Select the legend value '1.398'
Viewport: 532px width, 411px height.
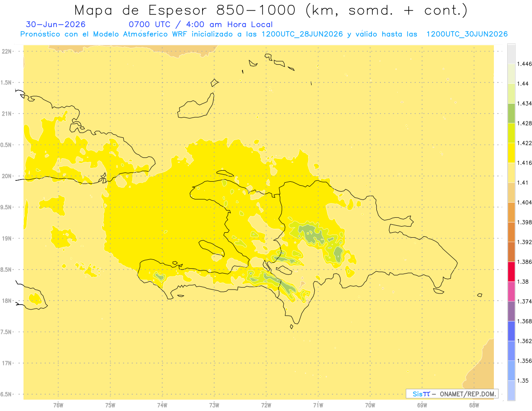coord(525,222)
